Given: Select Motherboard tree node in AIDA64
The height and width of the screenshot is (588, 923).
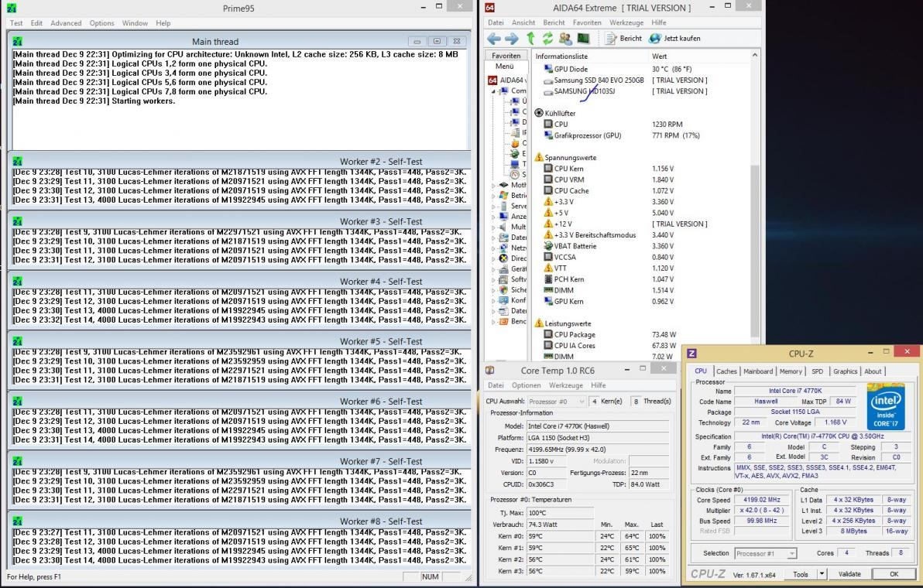Looking at the screenshot, I should pyautogui.click(x=513, y=185).
